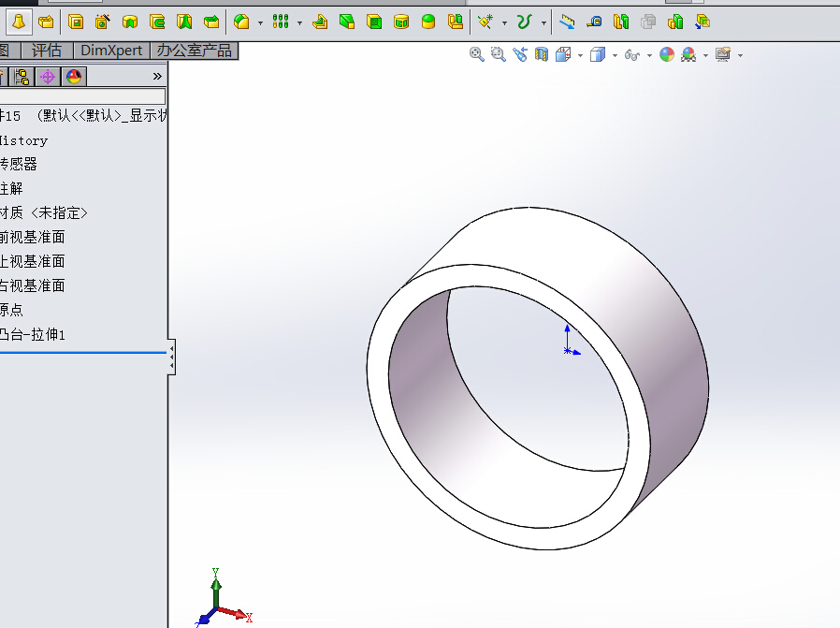Select the 注解 tree item
This screenshot has height=628, width=840.
(x=11, y=189)
